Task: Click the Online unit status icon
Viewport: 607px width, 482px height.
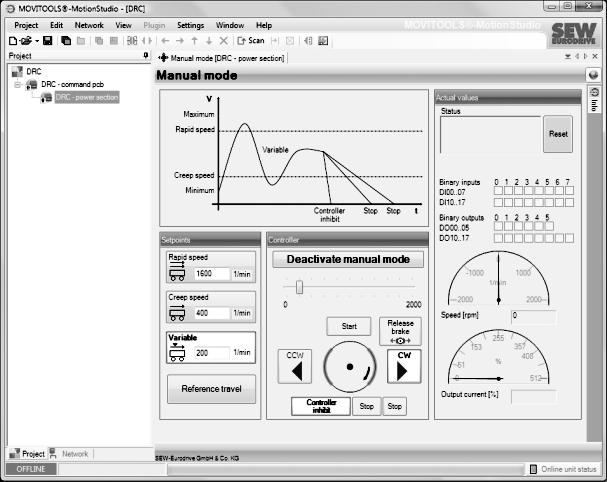Action: click(533, 469)
